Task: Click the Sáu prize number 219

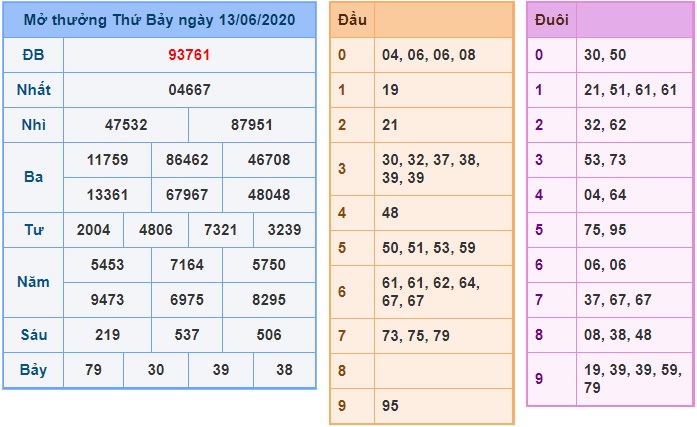Action: pyautogui.click(x=107, y=335)
